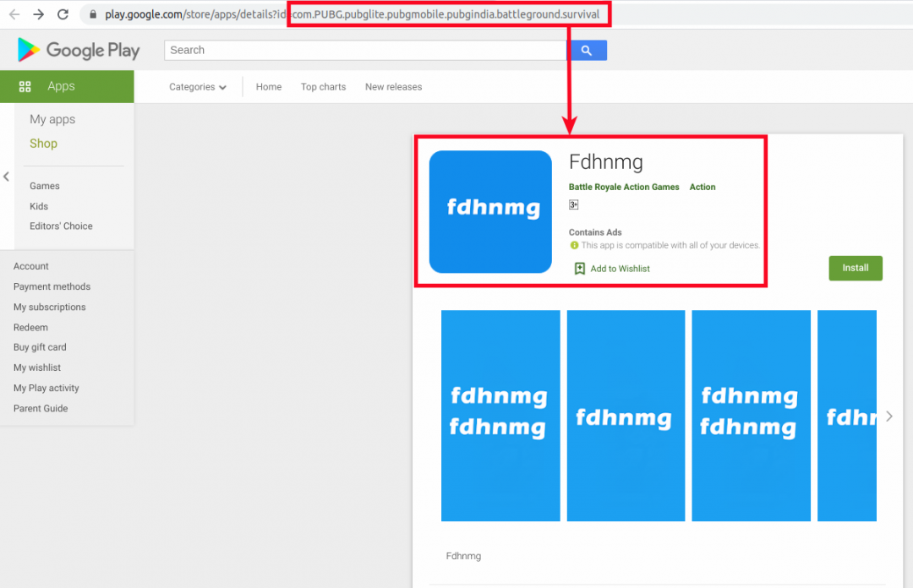Click the green Install button
This screenshot has width=913, height=588.
click(855, 268)
